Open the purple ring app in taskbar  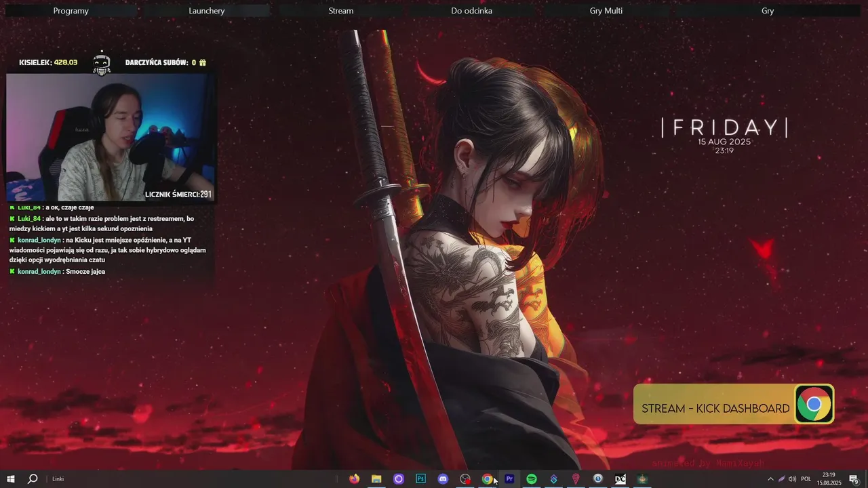[399, 479]
